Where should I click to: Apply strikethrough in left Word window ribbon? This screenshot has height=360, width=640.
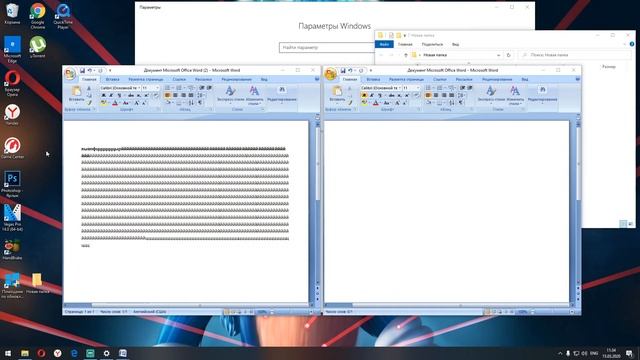pos(131,95)
